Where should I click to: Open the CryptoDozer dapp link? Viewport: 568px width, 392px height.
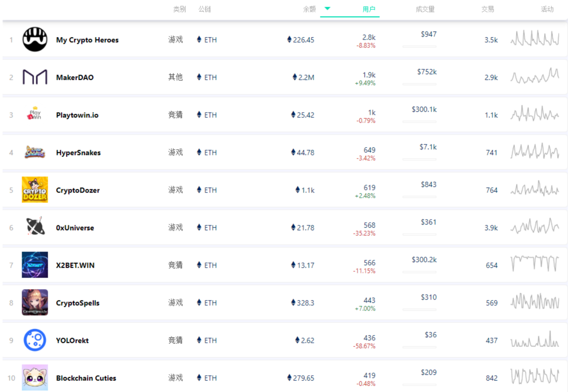(x=78, y=190)
